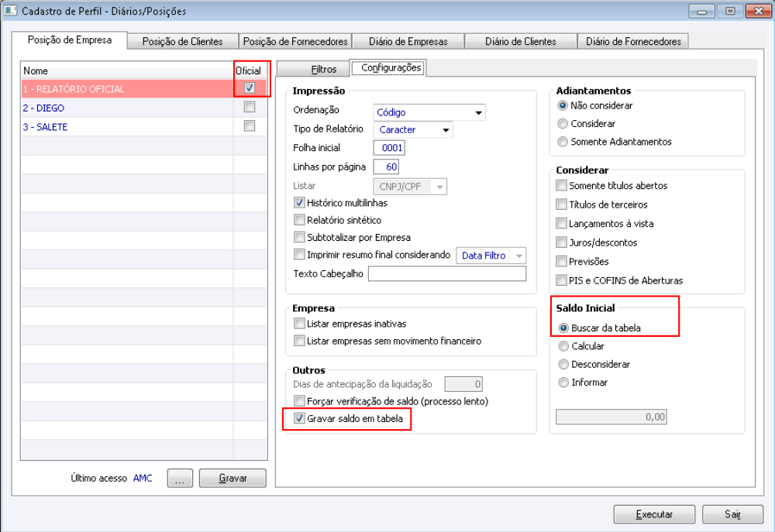Enable Relatório sintético checkbox

300,220
